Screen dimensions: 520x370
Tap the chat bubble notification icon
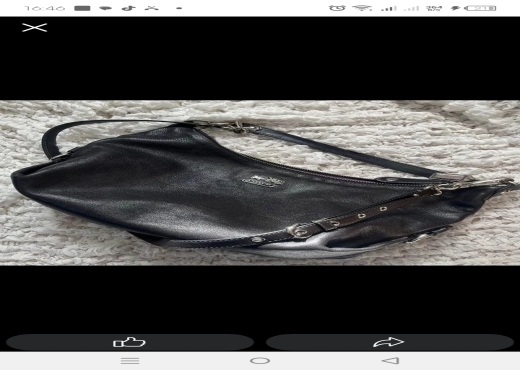(x=105, y=8)
